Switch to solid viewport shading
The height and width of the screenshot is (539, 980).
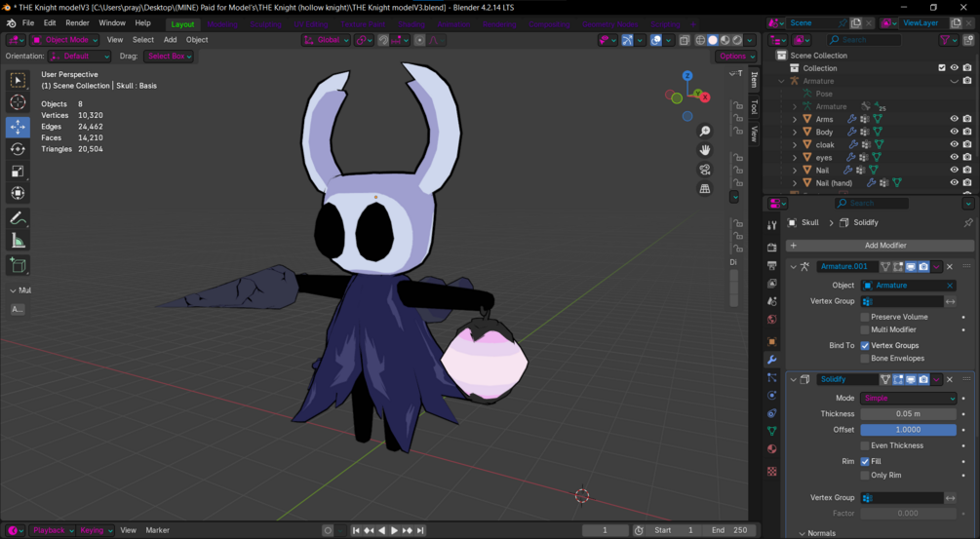713,40
